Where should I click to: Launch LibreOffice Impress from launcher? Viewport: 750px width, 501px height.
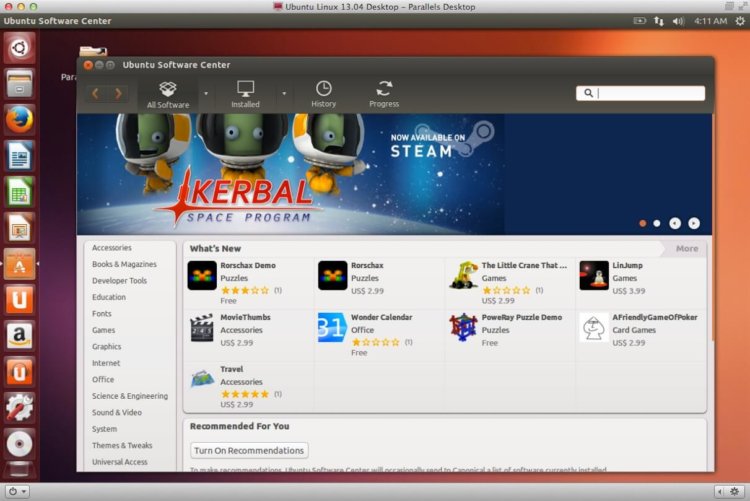pyautogui.click(x=19, y=228)
